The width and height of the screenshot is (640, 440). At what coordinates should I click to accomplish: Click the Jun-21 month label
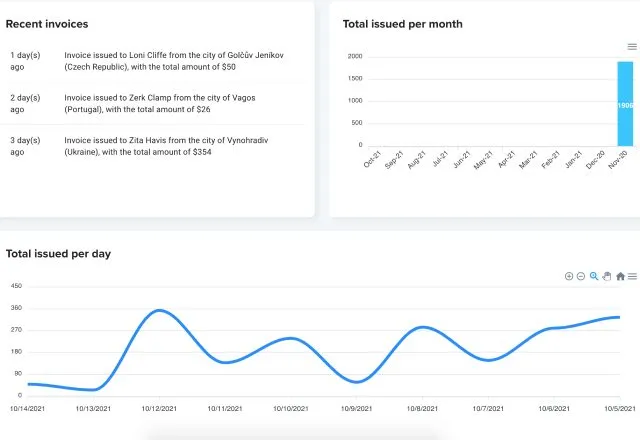click(x=462, y=159)
